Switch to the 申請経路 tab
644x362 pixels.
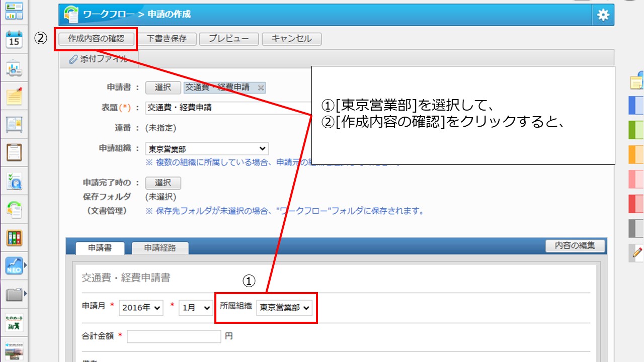160,248
